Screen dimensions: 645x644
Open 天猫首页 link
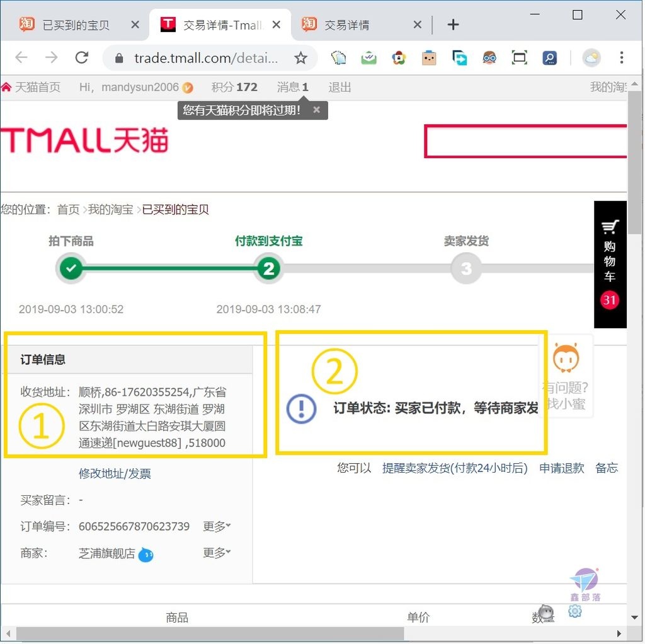click(37, 87)
